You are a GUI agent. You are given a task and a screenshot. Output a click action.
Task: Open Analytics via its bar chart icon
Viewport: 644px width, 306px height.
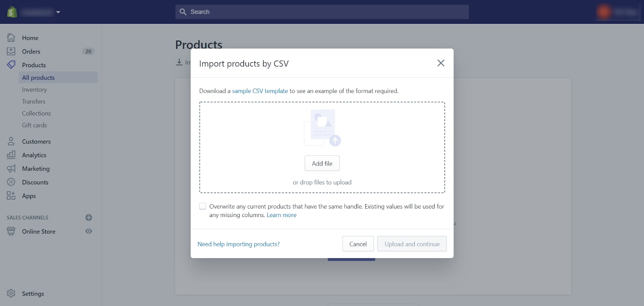tap(11, 155)
